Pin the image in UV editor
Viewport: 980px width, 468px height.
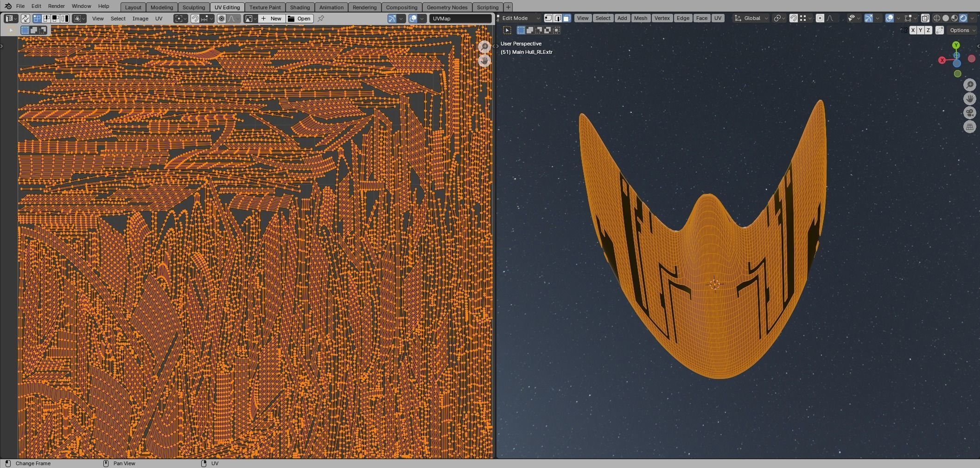click(x=321, y=19)
